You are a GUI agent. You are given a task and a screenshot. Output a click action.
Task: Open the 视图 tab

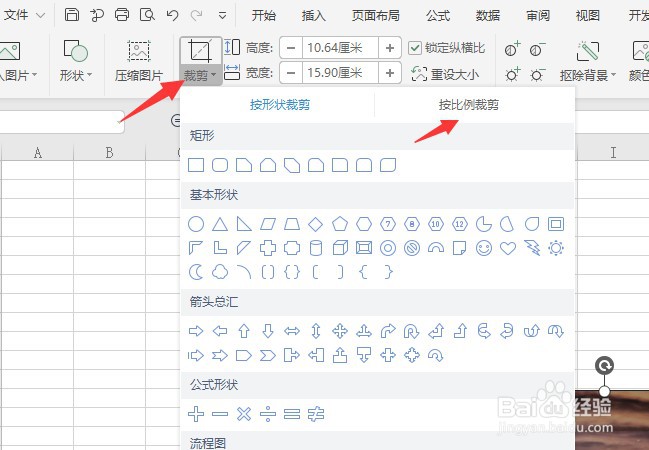point(587,16)
